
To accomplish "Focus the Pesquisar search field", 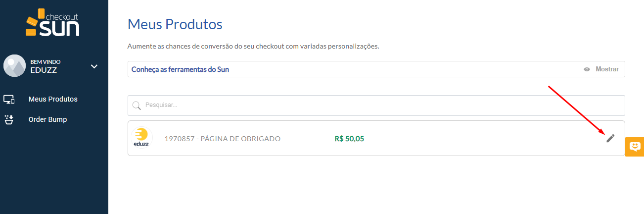I will [376, 106].
